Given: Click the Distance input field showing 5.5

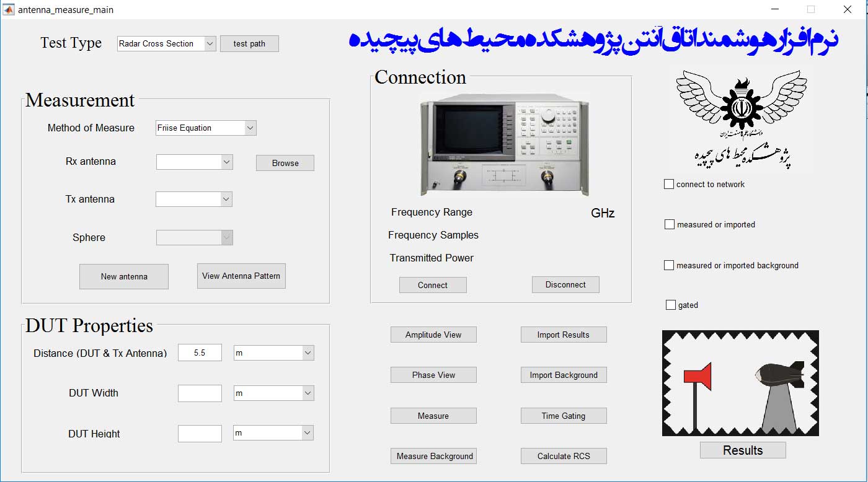Looking at the screenshot, I should [200, 353].
